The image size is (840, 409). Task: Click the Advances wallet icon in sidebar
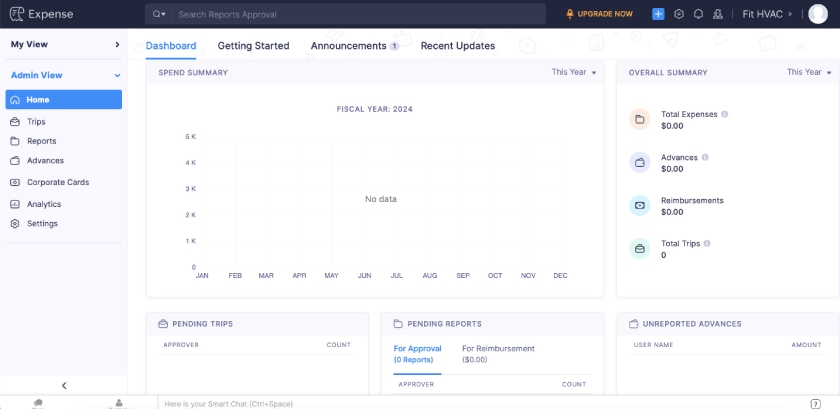tap(15, 160)
